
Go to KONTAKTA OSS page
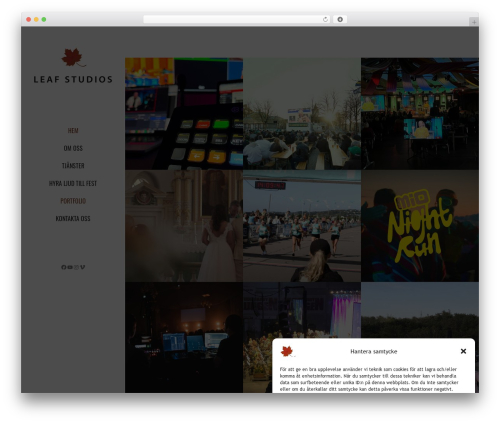pyautogui.click(x=73, y=218)
